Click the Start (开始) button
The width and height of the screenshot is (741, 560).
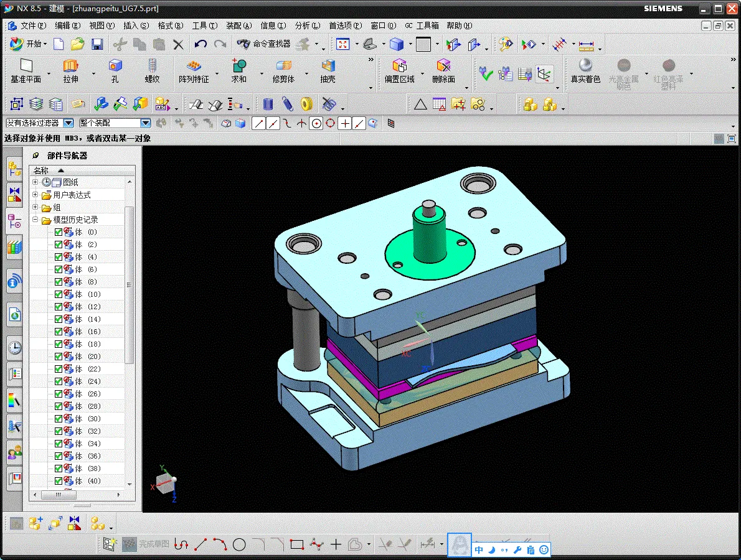27,44
